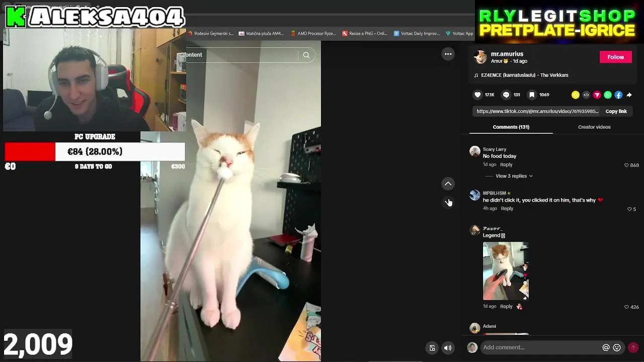Click the Copy link button
The image size is (644, 362).
pyautogui.click(x=616, y=112)
